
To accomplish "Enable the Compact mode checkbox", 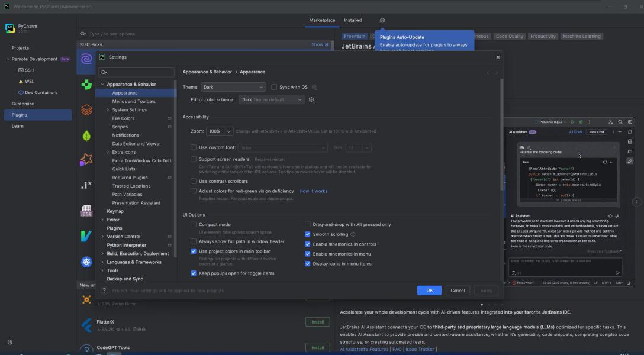I will 194,225.
